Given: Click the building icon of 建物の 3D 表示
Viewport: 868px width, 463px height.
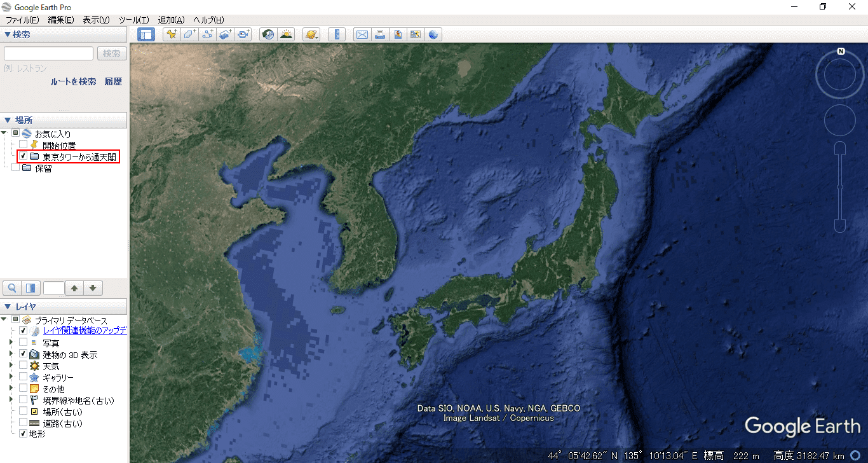Looking at the screenshot, I should [34, 354].
